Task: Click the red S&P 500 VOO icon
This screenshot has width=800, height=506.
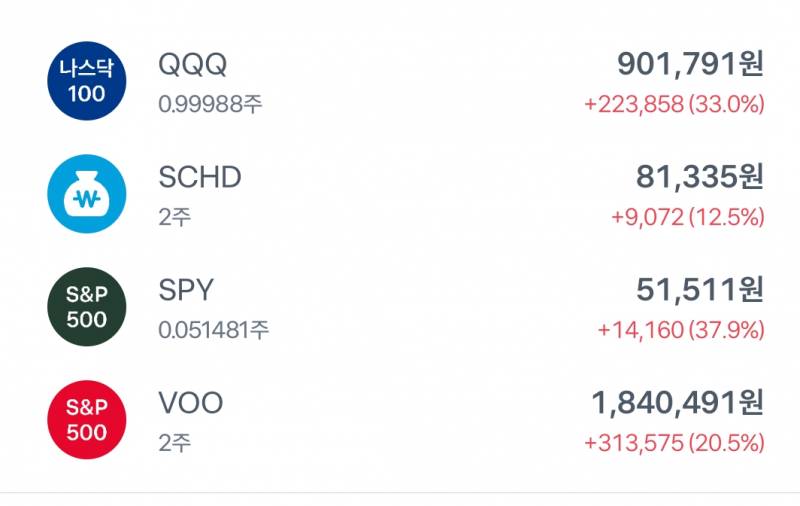Action: click(x=87, y=420)
